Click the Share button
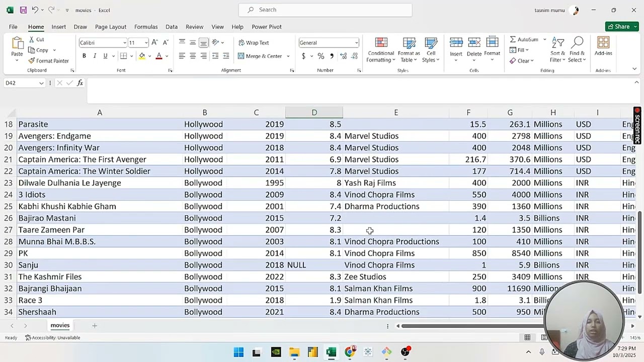Screen dimensions: 644x362 coord(622,27)
